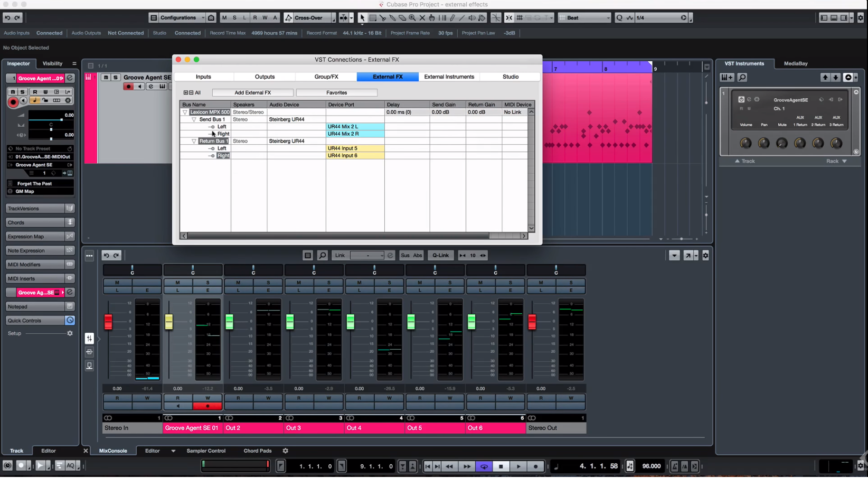Click Go to Project Start transport button

(428, 467)
